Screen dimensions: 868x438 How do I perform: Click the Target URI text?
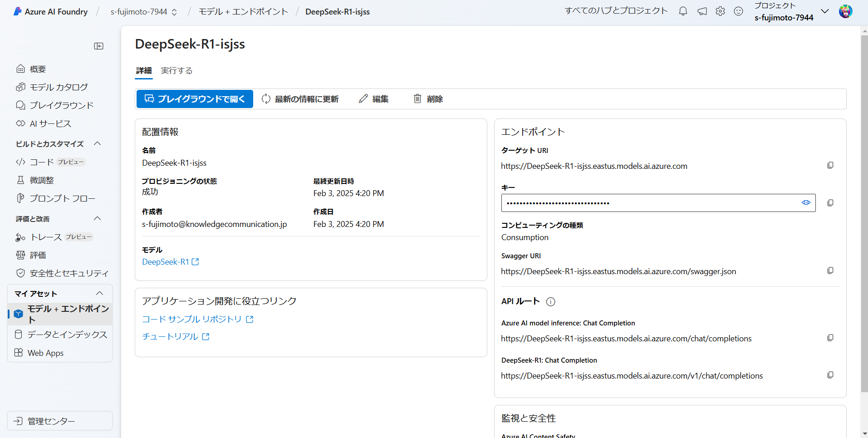tap(594, 166)
